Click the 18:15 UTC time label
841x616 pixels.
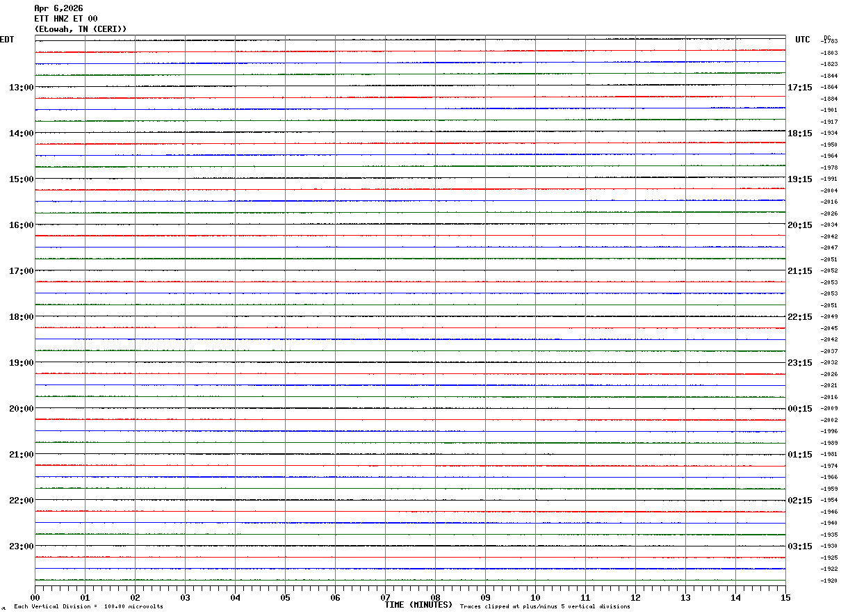coord(800,133)
